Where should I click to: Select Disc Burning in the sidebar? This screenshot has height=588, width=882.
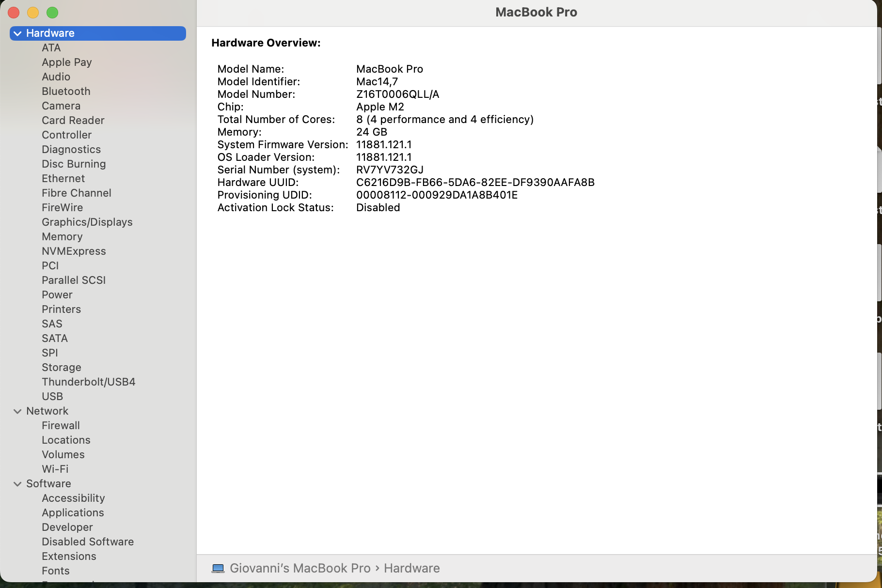[x=74, y=164]
